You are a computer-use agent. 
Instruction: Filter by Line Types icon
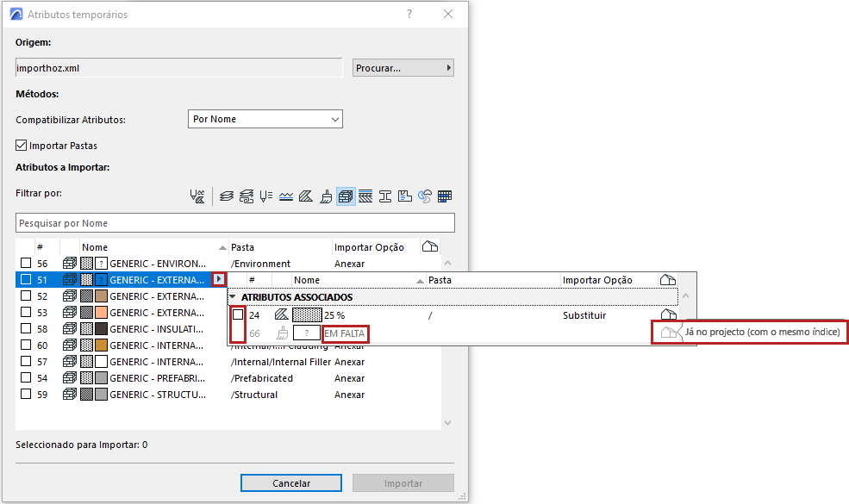click(286, 196)
